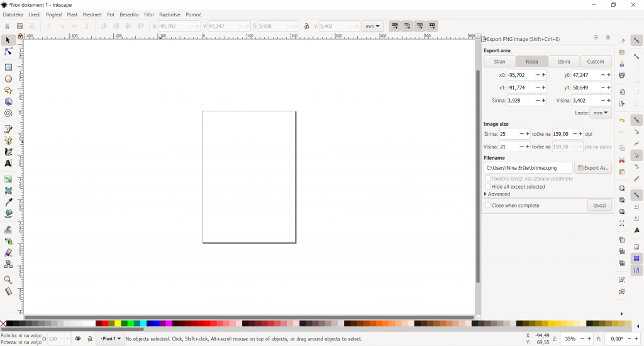
Task: Select the Ellipse tool
Action: [8, 79]
